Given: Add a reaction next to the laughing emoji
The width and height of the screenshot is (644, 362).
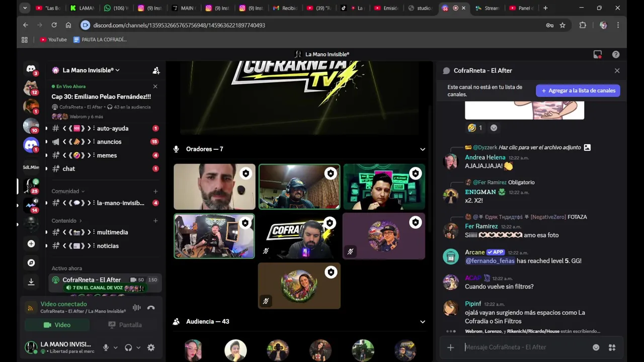Looking at the screenshot, I should pyautogui.click(x=494, y=128).
